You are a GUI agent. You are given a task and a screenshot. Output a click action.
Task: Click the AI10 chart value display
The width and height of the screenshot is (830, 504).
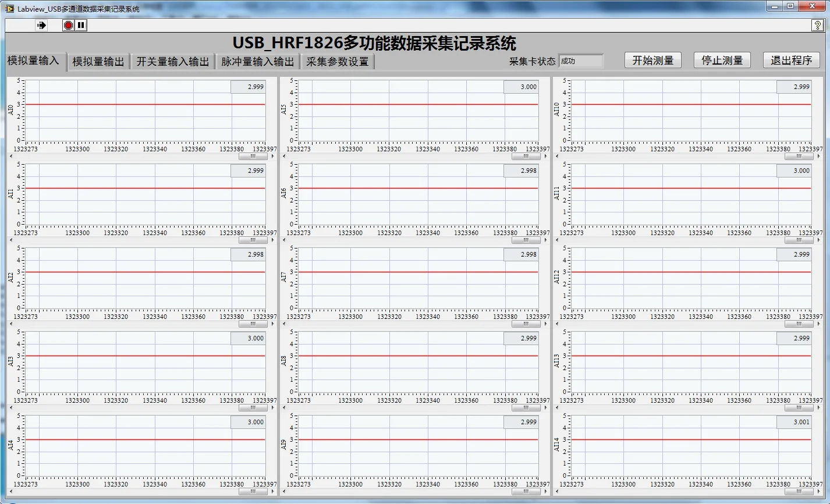tap(794, 87)
